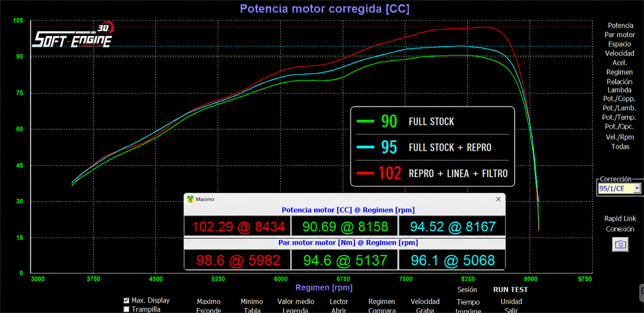Click the Soft-Engine logo
Viewport: 644px width, 313px height.
tap(73, 35)
